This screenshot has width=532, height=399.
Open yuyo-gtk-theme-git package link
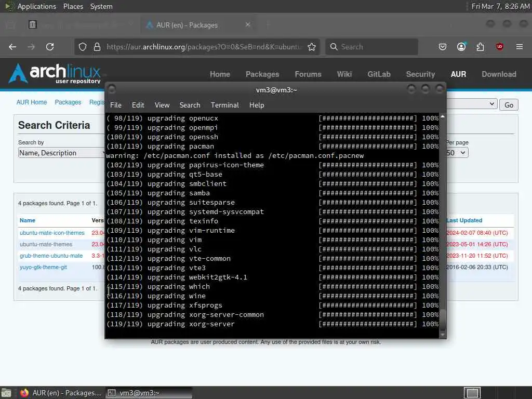43,268
